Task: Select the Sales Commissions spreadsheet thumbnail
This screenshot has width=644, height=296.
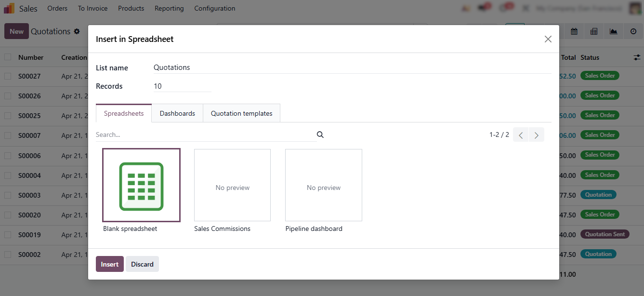Action: pyautogui.click(x=232, y=185)
